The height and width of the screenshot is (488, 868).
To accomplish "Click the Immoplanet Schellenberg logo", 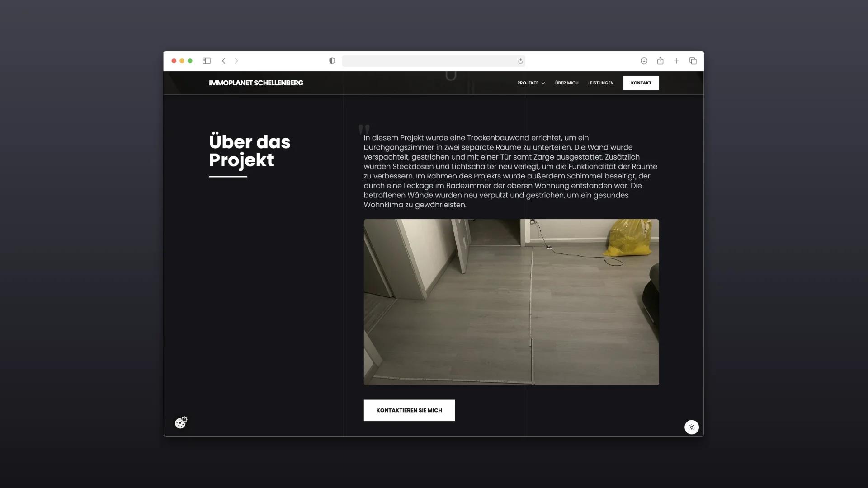I will point(256,83).
